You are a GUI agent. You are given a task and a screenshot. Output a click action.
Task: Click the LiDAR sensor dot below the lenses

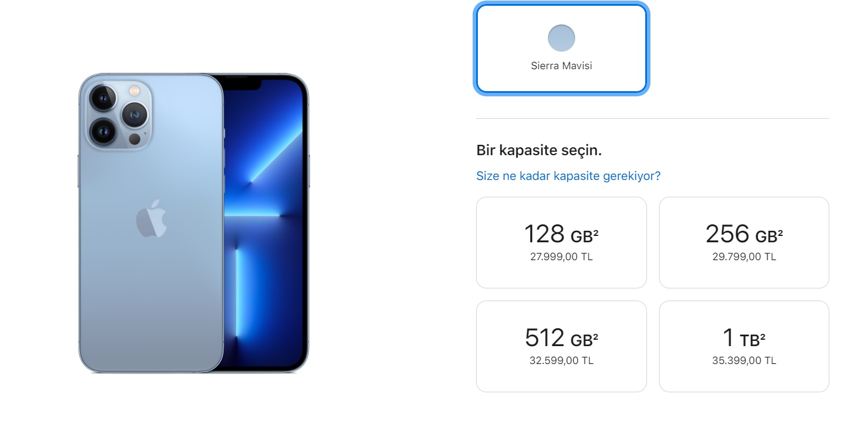click(x=134, y=139)
